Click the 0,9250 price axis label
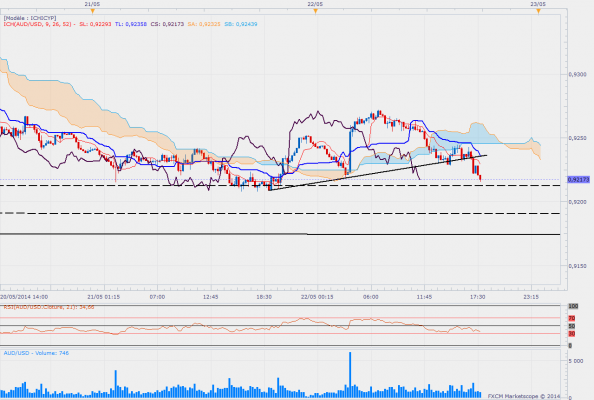 click(577, 138)
